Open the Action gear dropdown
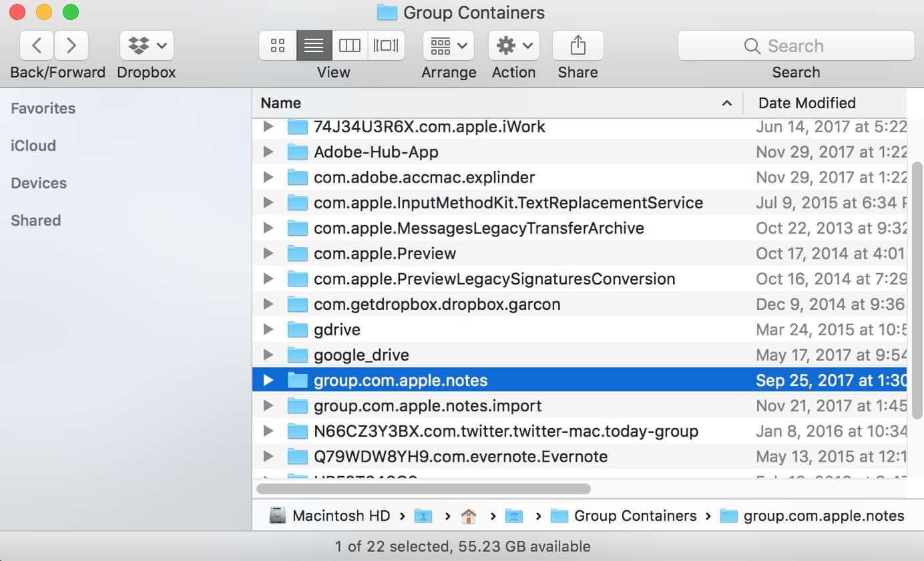The image size is (924, 561). 513,45
